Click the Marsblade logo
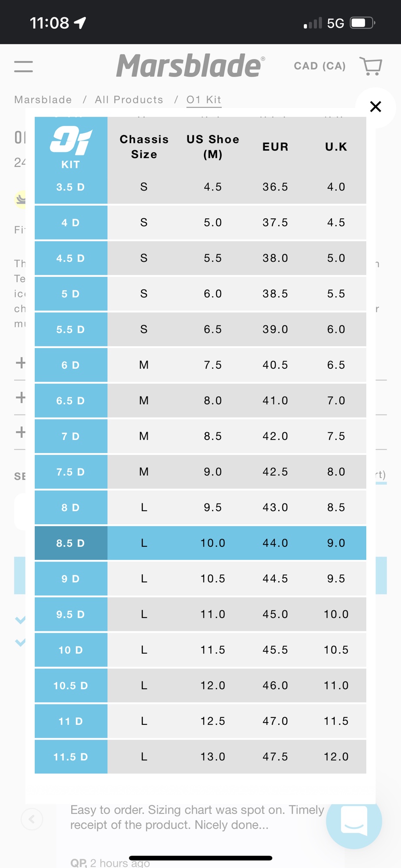The image size is (401, 868). click(x=190, y=66)
